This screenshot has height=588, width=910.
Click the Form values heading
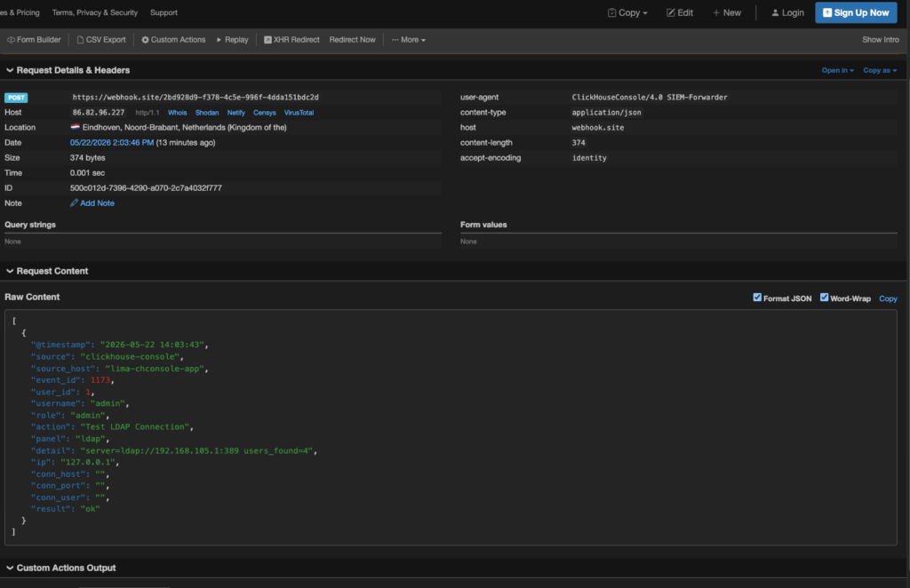tap(483, 225)
